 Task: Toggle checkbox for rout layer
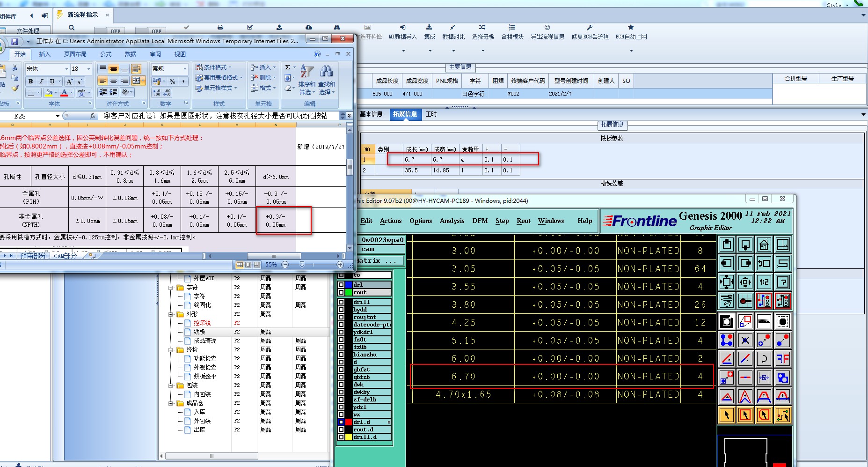[x=341, y=292]
